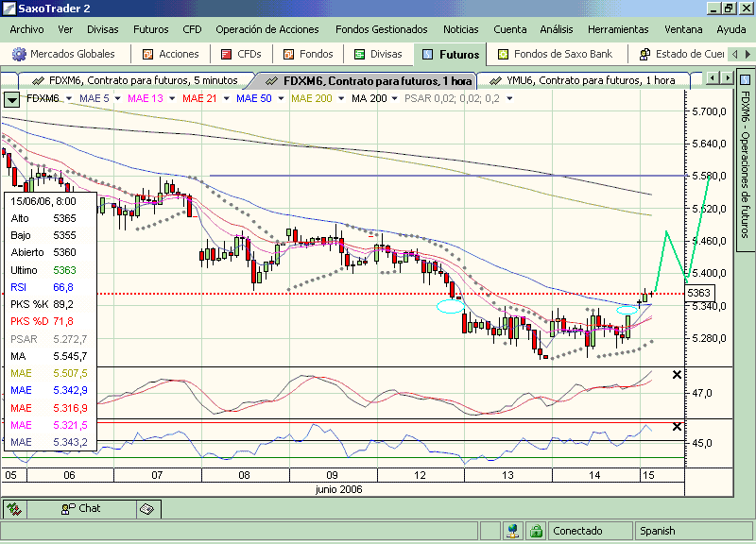Image resolution: width=756 pixels, height=544 pixels.
Task: Open the Fondos Gestionados menu
Action: click(x=382, y=29)
